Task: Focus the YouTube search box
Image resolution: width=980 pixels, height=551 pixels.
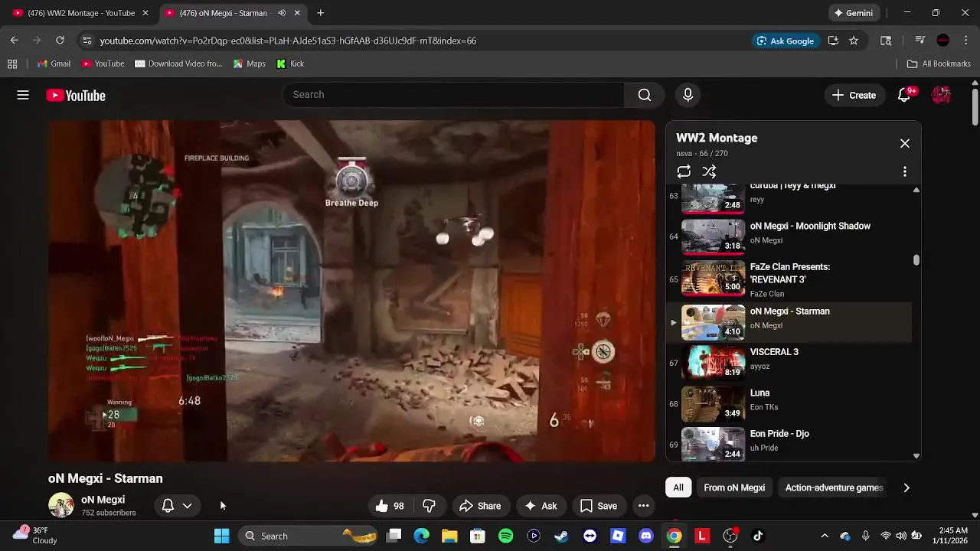Action: pyautogui.click(x=453, y=95)
